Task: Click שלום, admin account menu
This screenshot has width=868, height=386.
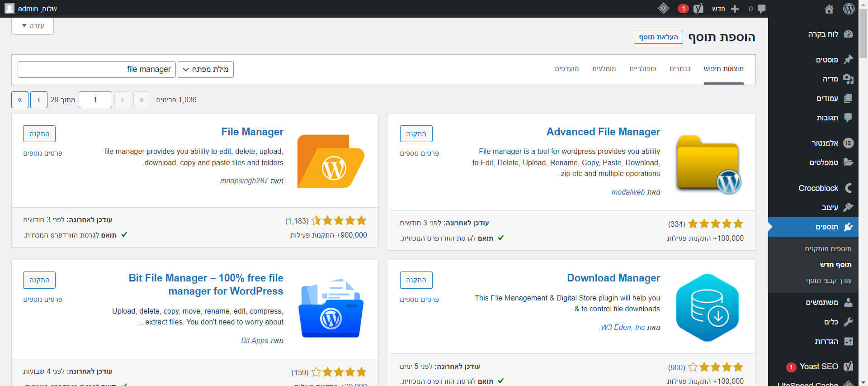Action: [x=38, y=9]
